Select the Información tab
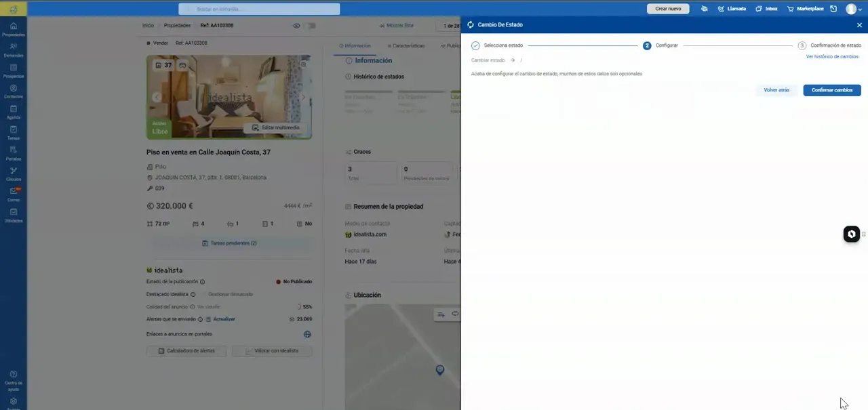The width and height of the screenshot is (868, 410). tap(355, 45)
